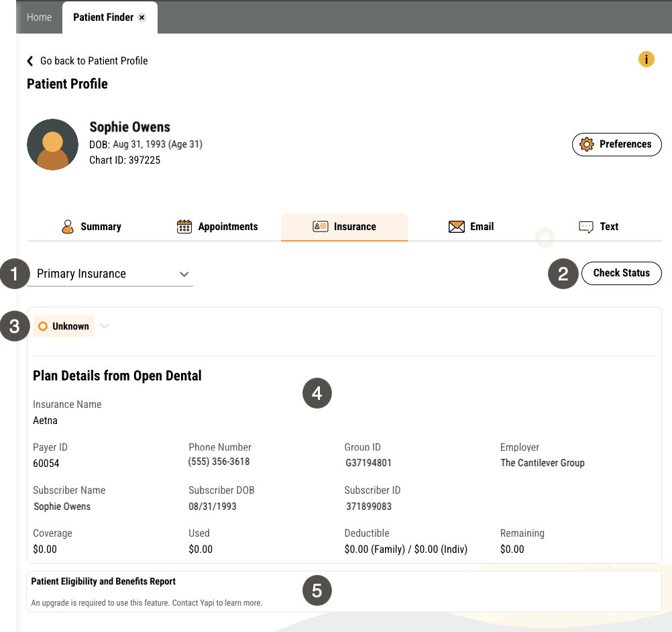Click the upgrade required notice text
This screenshot has width=672, height=632.
click(147, 603)
